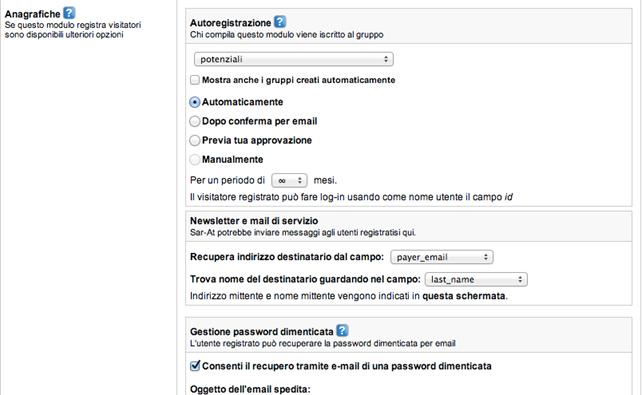Open help icon beside Autoregistrazione heading

[280, 22]
